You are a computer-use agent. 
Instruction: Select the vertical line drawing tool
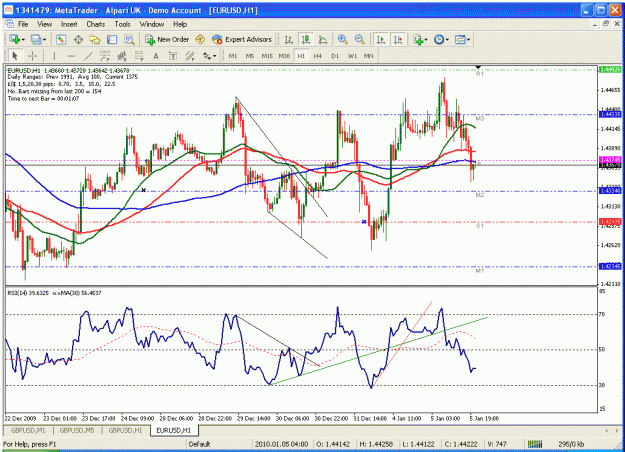[x=54, y=56]
